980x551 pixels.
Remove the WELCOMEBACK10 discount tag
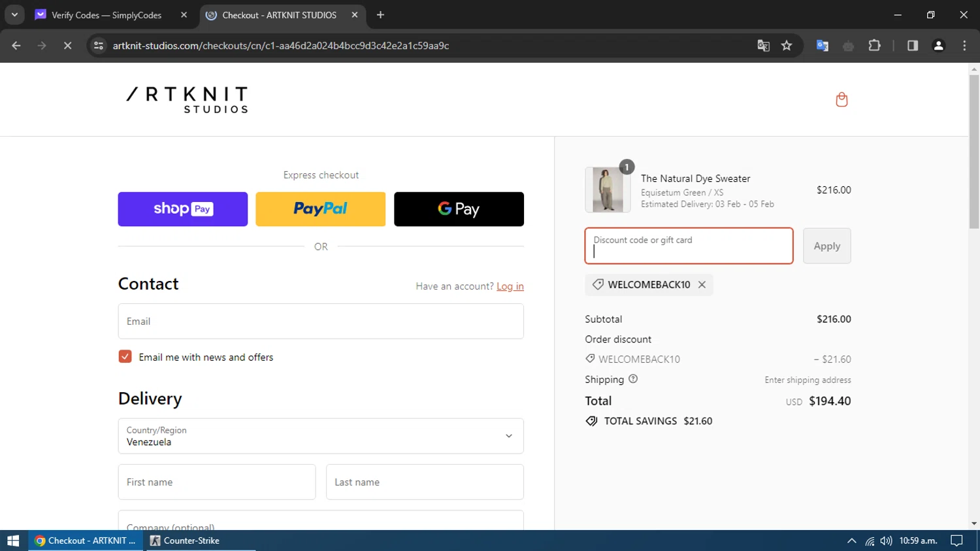pos(702,285)
